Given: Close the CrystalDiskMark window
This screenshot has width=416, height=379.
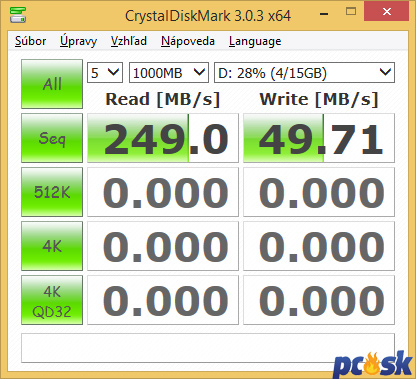Looking at the screenshot, I should click(x=387, y=12).
